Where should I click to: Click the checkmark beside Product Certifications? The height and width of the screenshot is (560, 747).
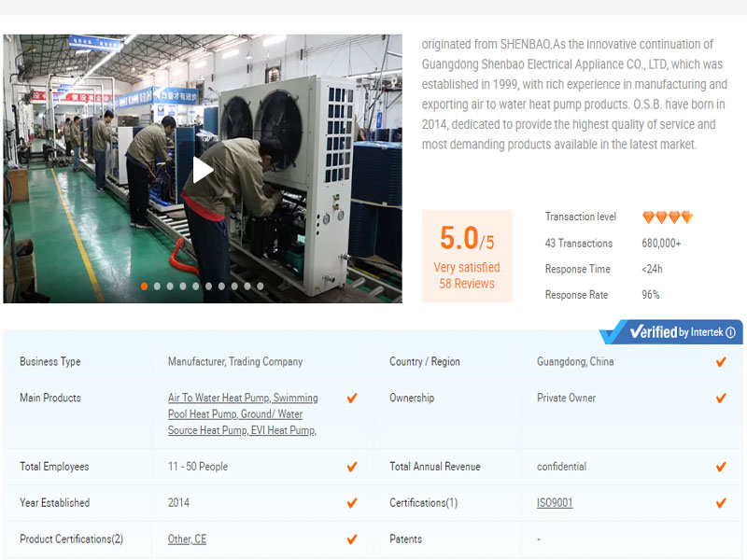tap(352, 539)
